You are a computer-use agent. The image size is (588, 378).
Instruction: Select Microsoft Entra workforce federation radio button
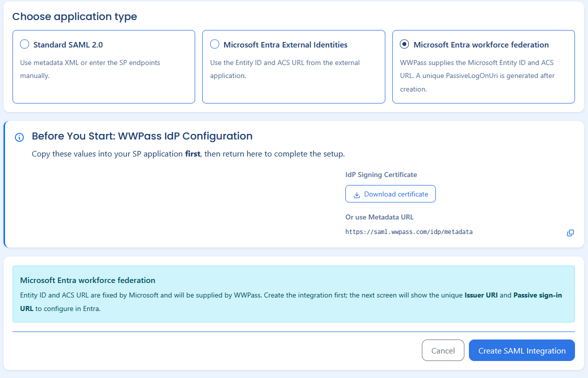404,44
